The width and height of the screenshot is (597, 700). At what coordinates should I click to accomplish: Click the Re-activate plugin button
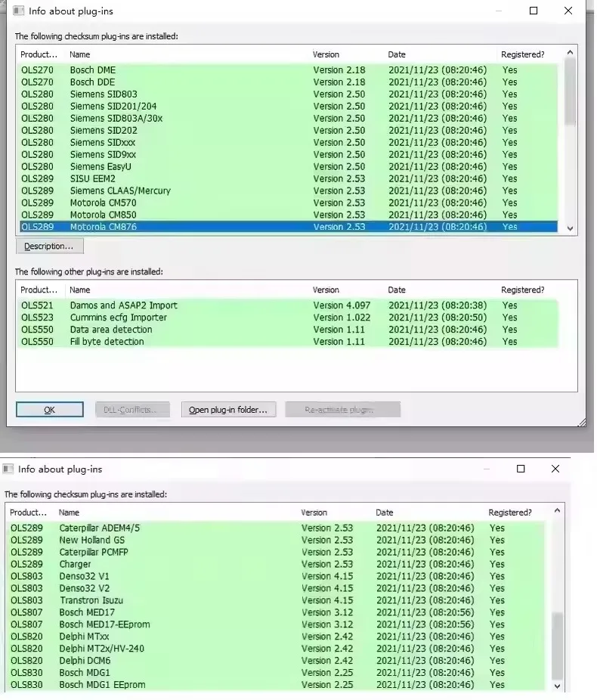pyautogui.click(x=342, y=410)
